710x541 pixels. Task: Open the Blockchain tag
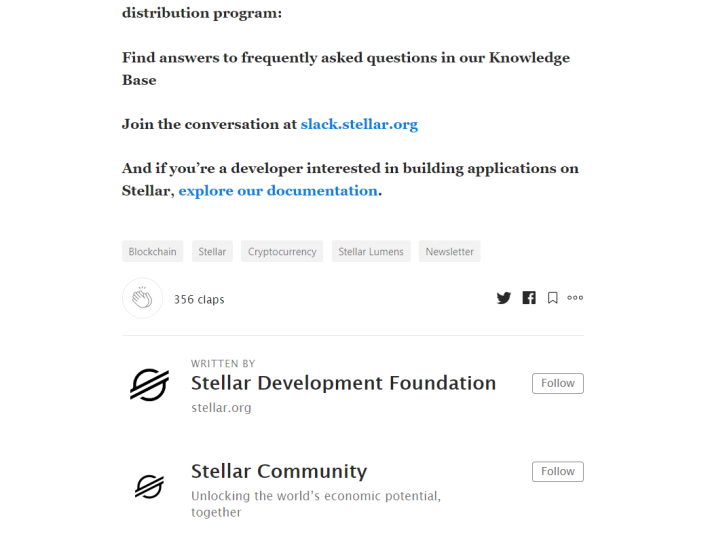click(153, 251)
